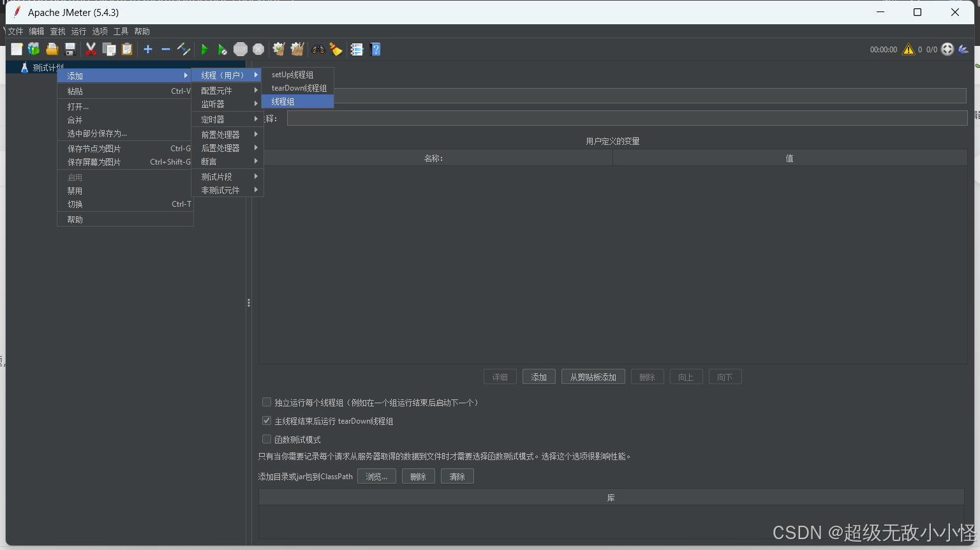Click the Open file folder icon
This screenshot has height=550, width=980.
pyautogui.click(x=52, y=49)
